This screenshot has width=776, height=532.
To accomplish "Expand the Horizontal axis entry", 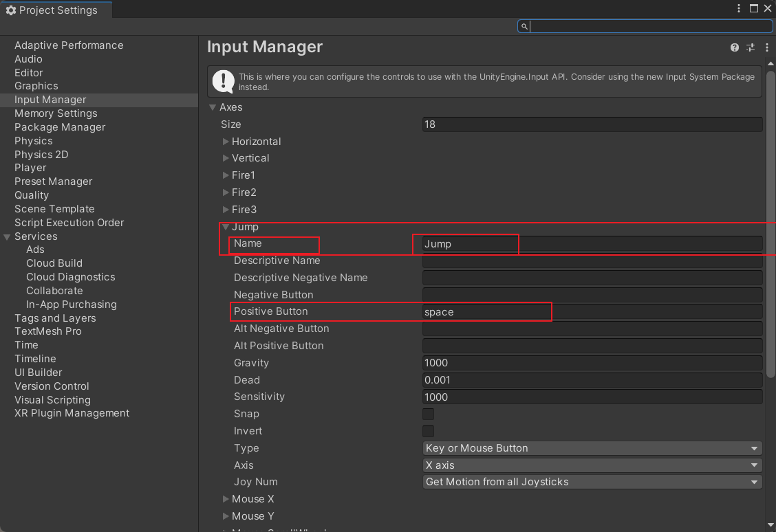I will pos(226,142).
